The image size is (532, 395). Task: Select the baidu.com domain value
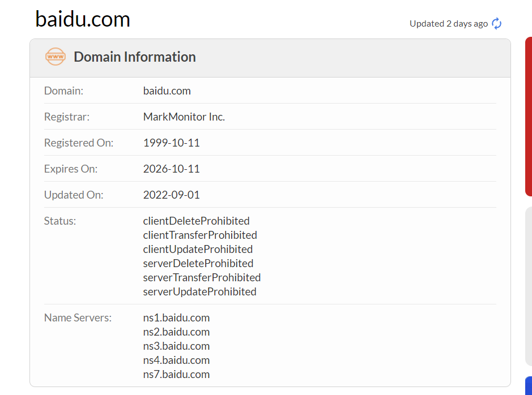(x=167, y=91)
